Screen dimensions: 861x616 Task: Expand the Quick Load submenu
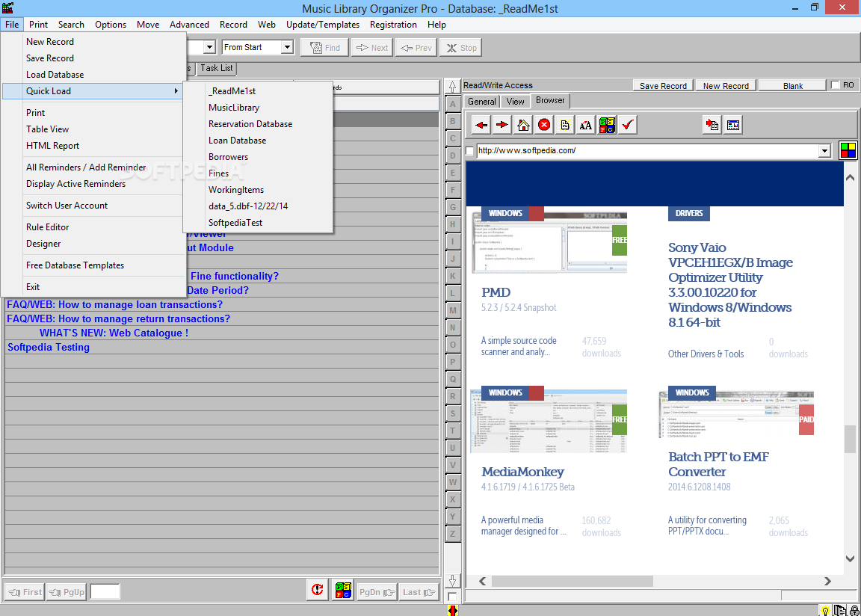tap(93, 91)
